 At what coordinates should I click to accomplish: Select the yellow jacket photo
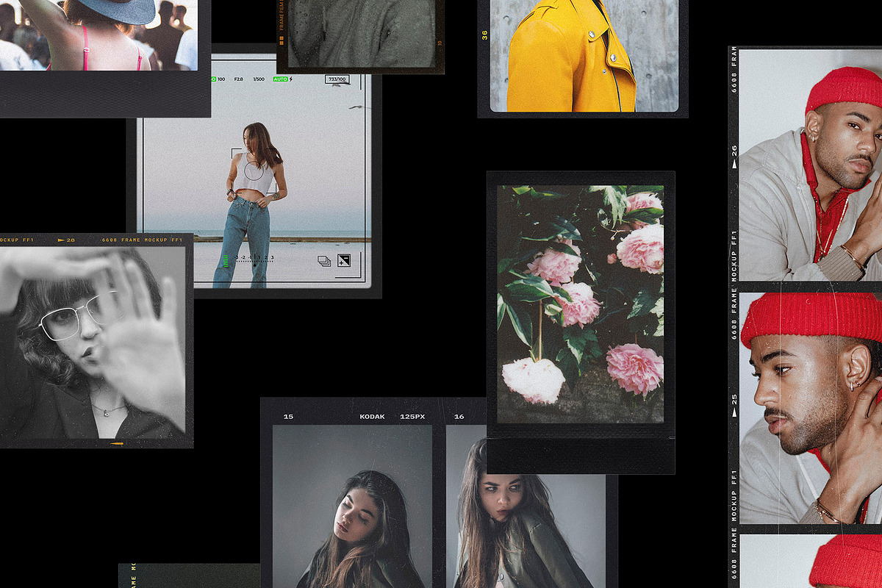584,56
